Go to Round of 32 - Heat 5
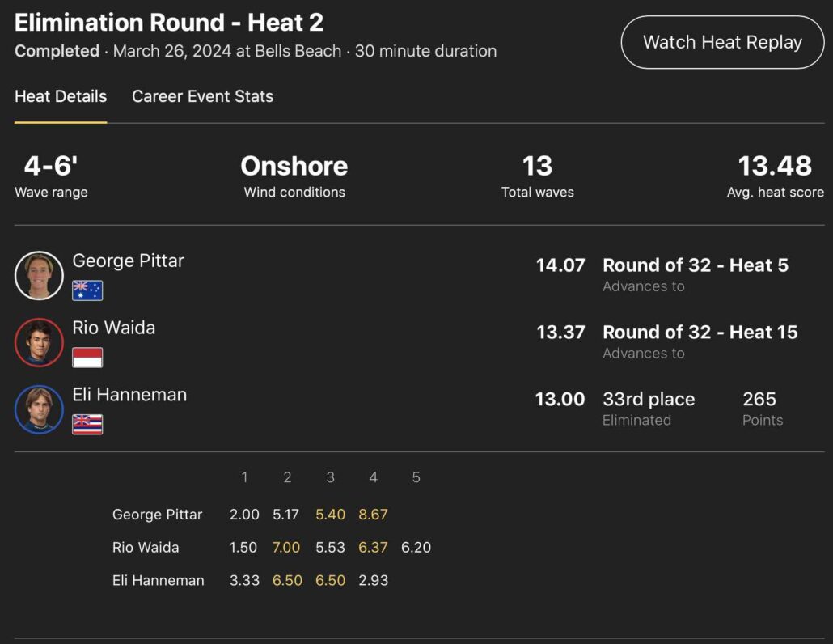Image resolution: width=833 pixels, height=644 pixels. pyautogui.click(x=696, y=265)
